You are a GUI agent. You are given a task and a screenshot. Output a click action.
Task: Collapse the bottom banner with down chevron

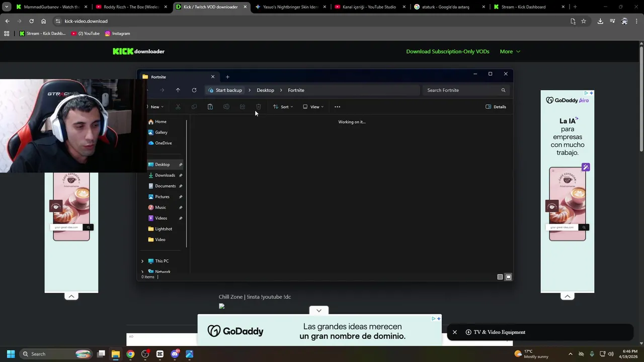[319, 311]
